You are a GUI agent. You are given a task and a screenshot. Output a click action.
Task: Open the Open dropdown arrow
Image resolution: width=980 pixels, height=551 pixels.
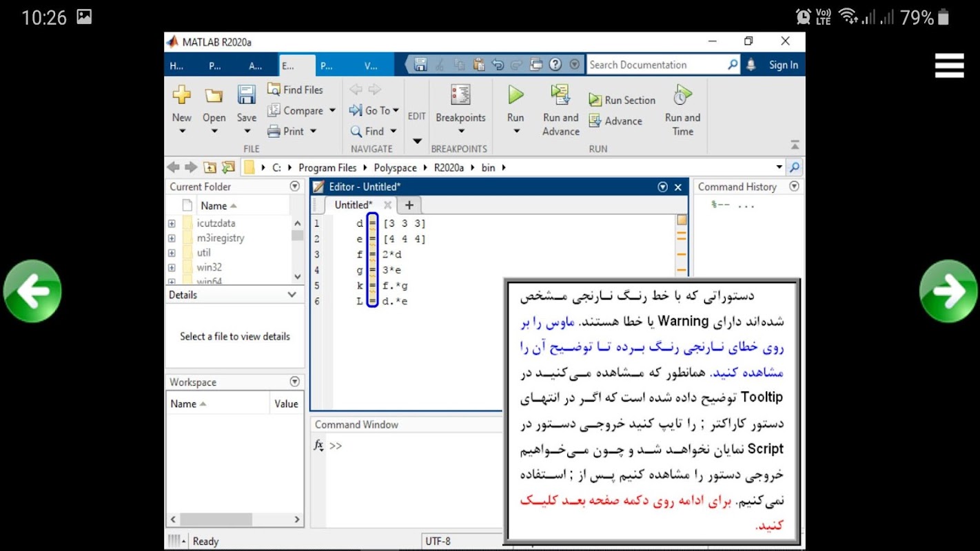[214, 131]
